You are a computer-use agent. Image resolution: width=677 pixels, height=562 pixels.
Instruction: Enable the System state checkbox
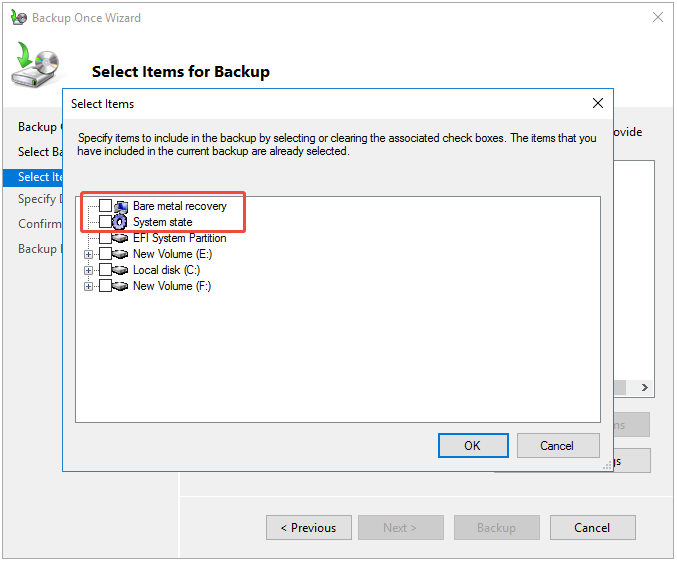coord(105,222)
